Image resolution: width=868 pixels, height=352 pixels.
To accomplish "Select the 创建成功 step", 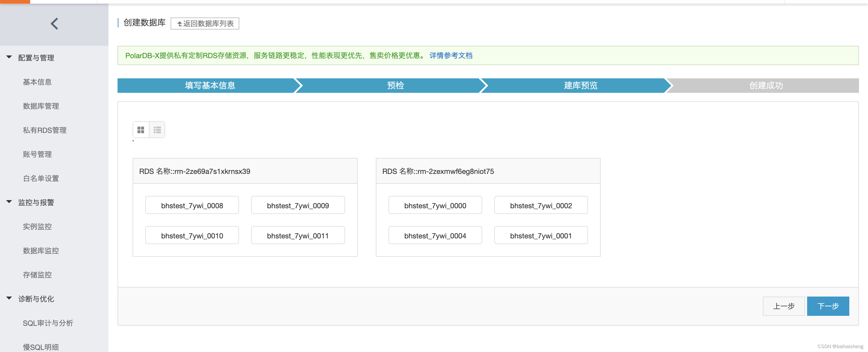I will (766, 86).
